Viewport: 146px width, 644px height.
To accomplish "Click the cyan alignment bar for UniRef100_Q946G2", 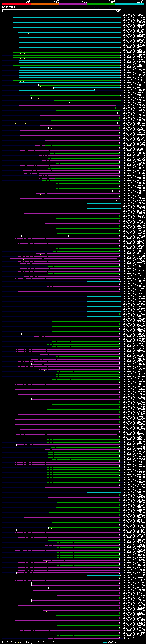I will pos(104,575).
